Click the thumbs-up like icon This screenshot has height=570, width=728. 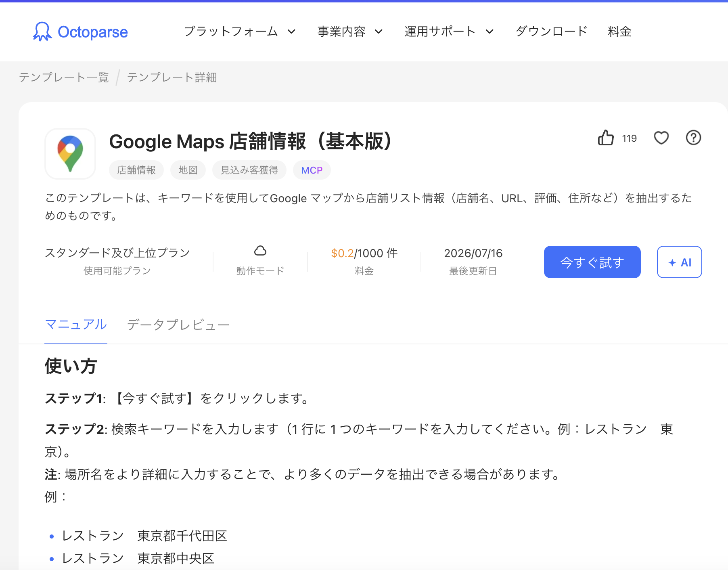(606, 138)
